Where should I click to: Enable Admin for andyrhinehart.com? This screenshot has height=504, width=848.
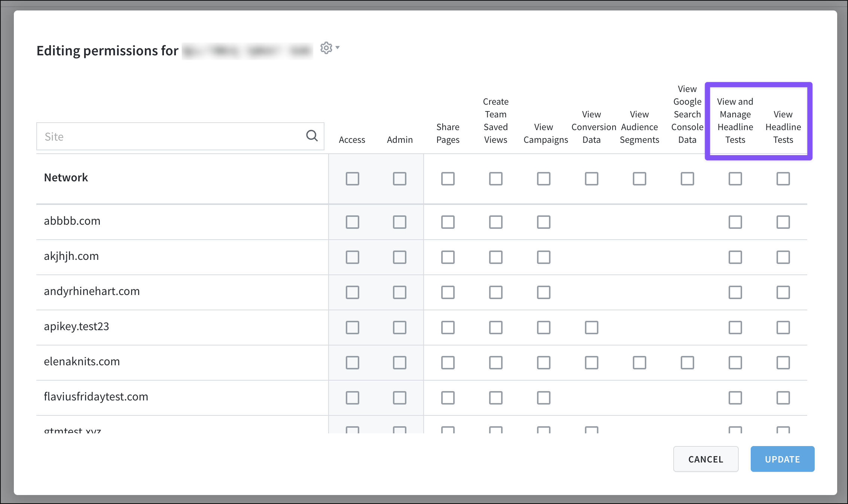400,292
